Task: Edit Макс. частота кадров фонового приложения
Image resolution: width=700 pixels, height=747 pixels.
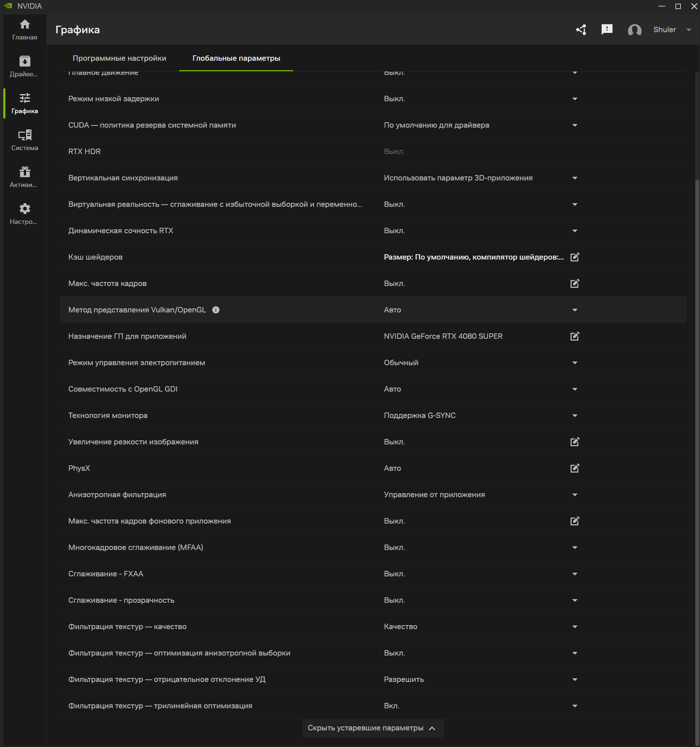Action: [x=575, y=521]
